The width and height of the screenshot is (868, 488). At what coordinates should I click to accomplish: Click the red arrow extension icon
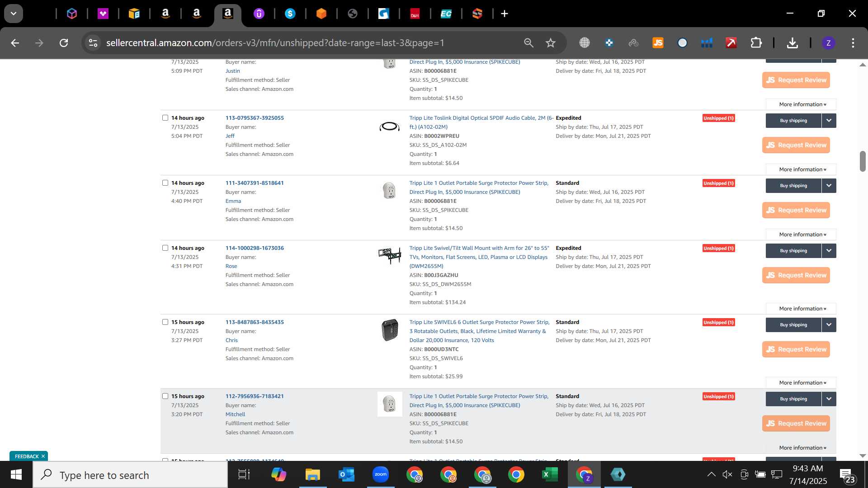(731, 43)
